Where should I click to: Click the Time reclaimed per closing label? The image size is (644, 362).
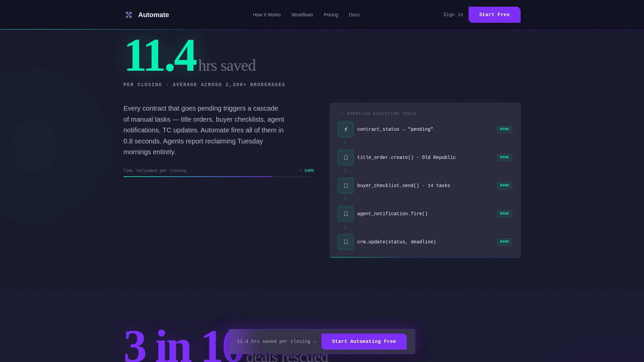pos(155,171)
